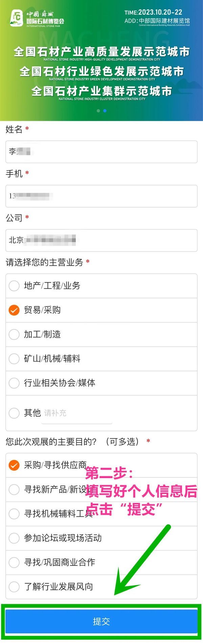Check 寻找/巩固商业合作 option

point(14,562)
